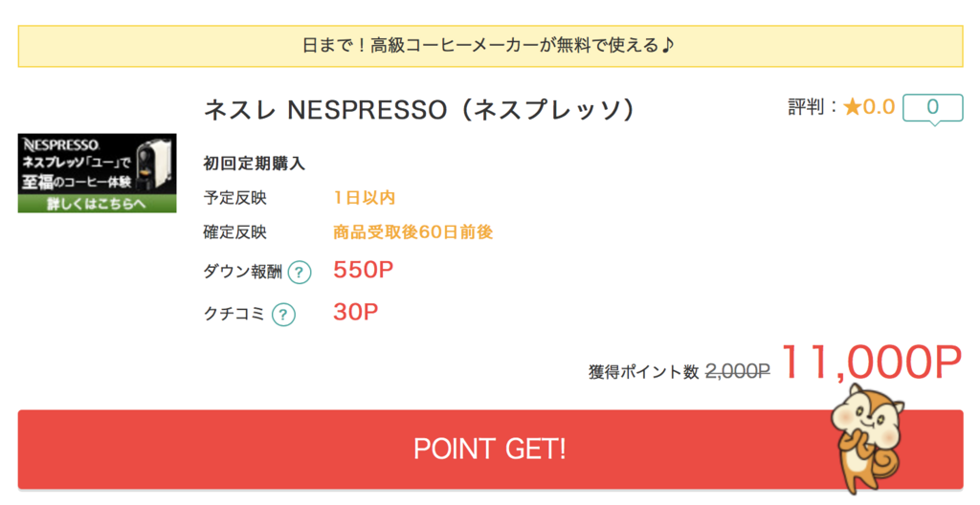Click the 評判 rating label
The width and height of the screenshot is (980, 505).
[x=806, y=107]
